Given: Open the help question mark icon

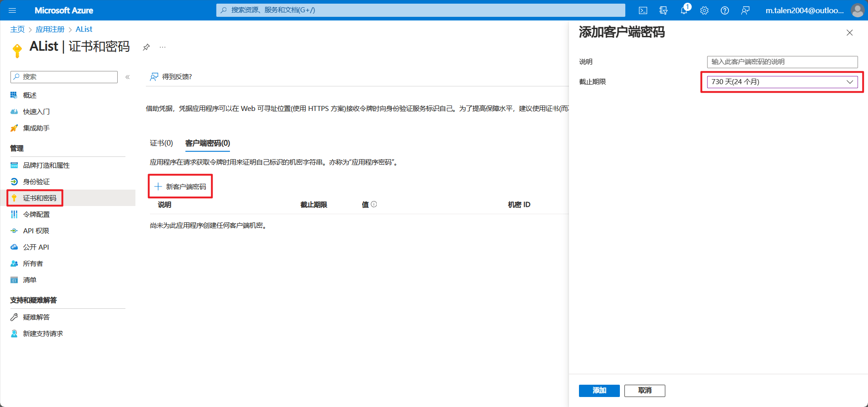Looking at the screenshot, I should coord(725,10).
